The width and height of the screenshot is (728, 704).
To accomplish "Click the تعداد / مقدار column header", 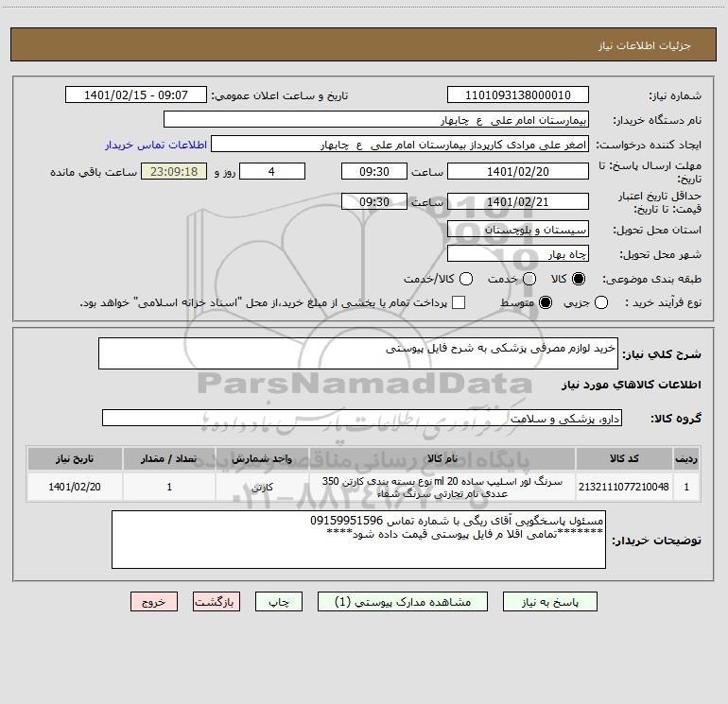I will coord(169,458).
